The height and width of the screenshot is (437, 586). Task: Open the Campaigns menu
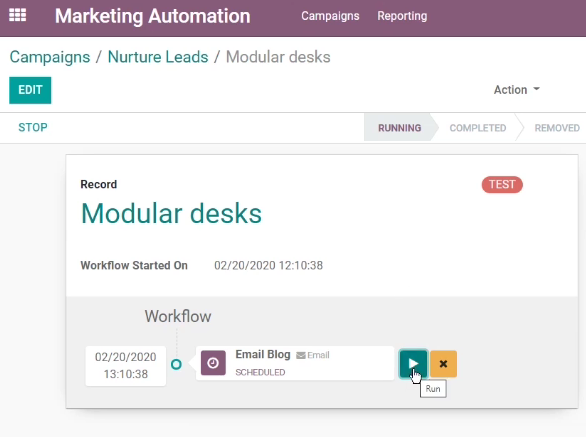(x=330, y=16)
